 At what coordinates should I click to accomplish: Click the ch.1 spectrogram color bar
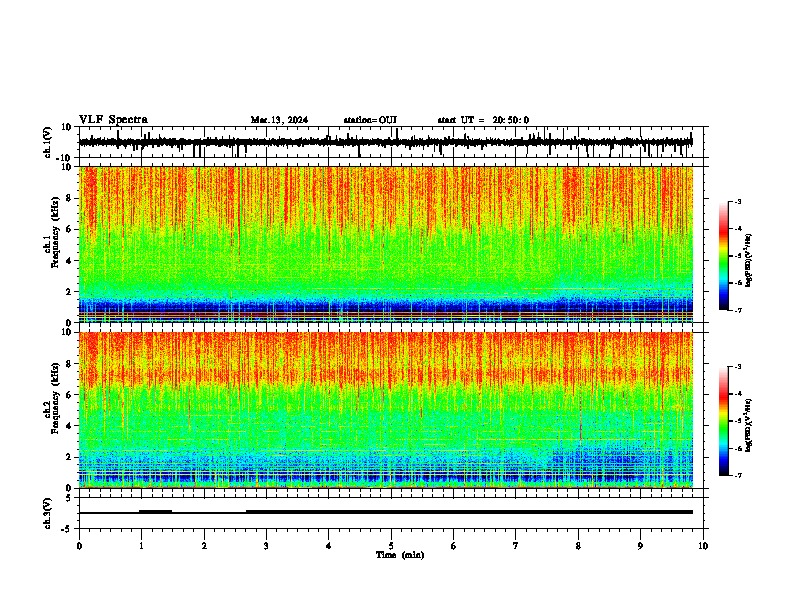723,256
